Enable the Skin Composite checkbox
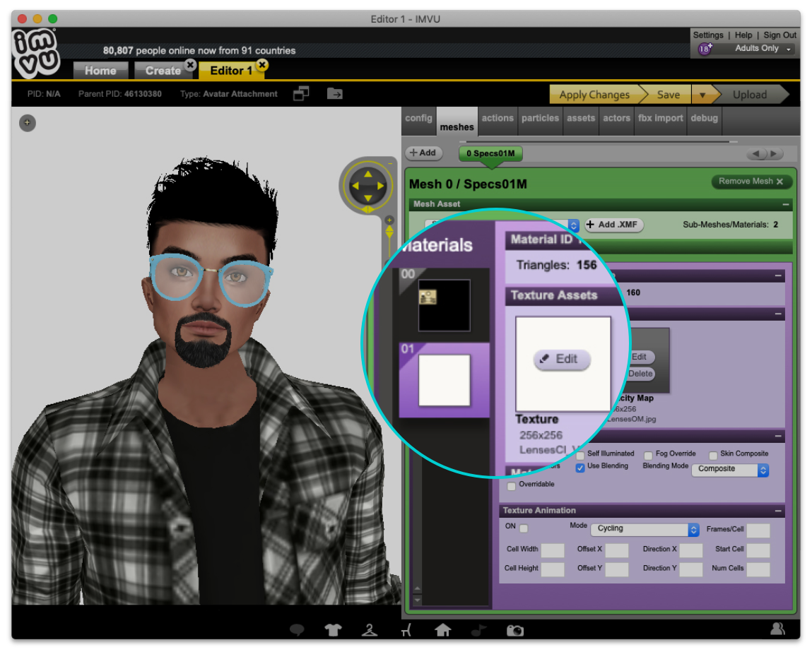 713,456
